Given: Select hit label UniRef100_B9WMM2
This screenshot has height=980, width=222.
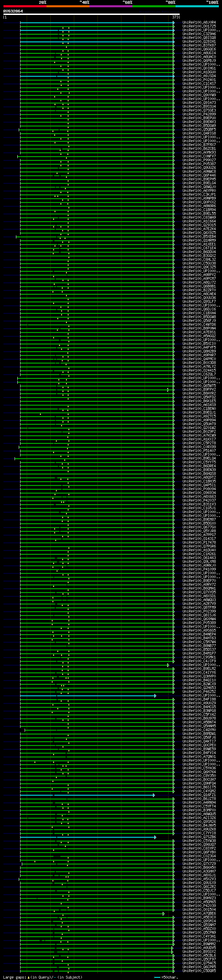Looking at the screenshot, I should pyautogui.click(x=199, y=944).
